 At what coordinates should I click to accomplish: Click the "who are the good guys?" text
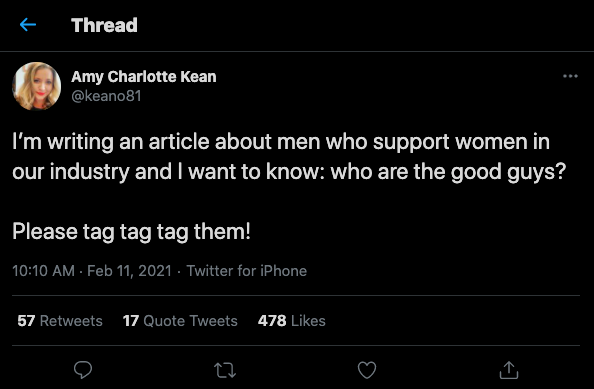coord(448,172)
